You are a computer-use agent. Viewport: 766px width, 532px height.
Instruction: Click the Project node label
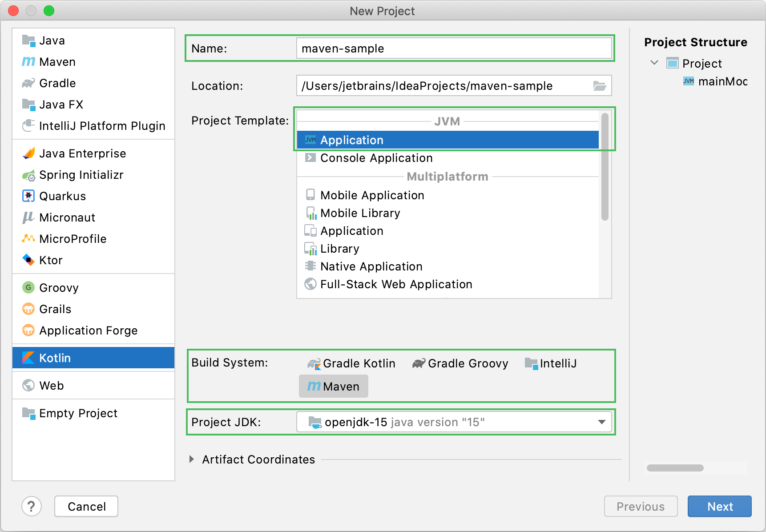(702, 64)
